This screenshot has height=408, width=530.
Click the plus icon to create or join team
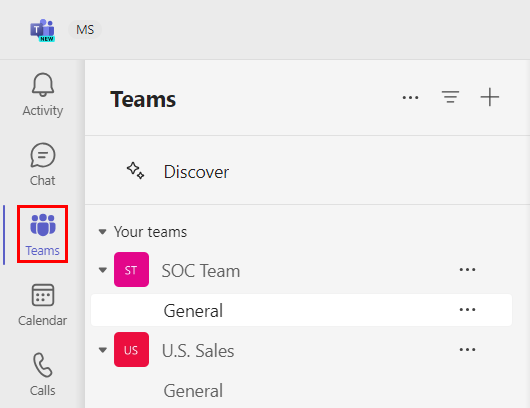[x=490, y=97]
